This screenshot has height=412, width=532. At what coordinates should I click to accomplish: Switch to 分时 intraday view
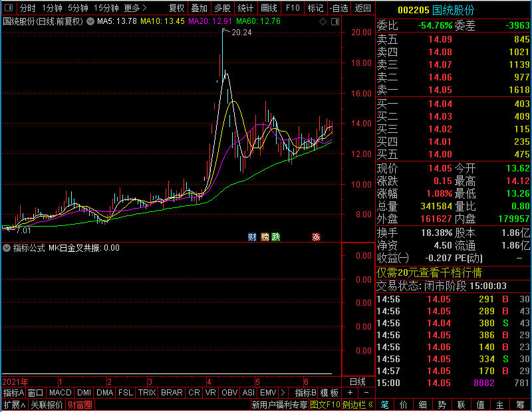pyautogui.click(x=28, y=8)
